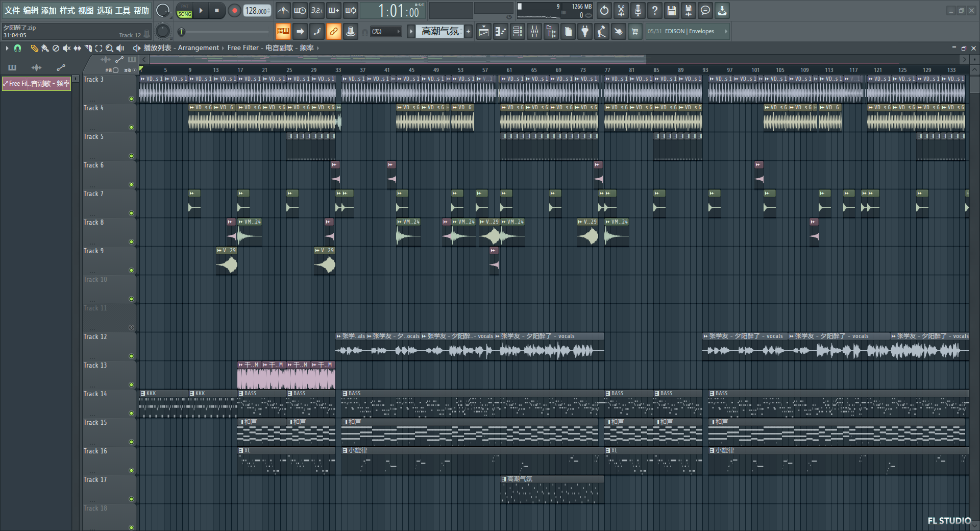Open the piano roll view icon
Viewport: 980px width, 531px height.
[501, 32]
